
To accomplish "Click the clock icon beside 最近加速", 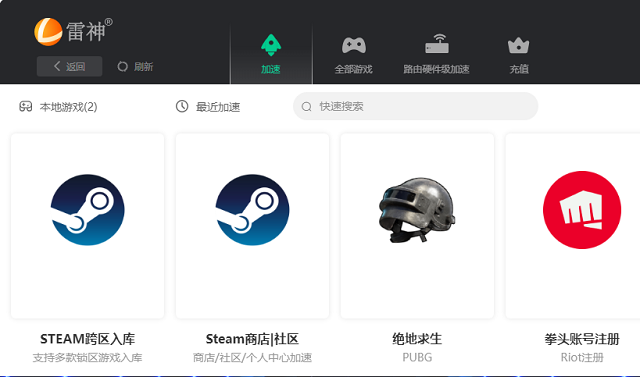I will (x=182, y=106).
